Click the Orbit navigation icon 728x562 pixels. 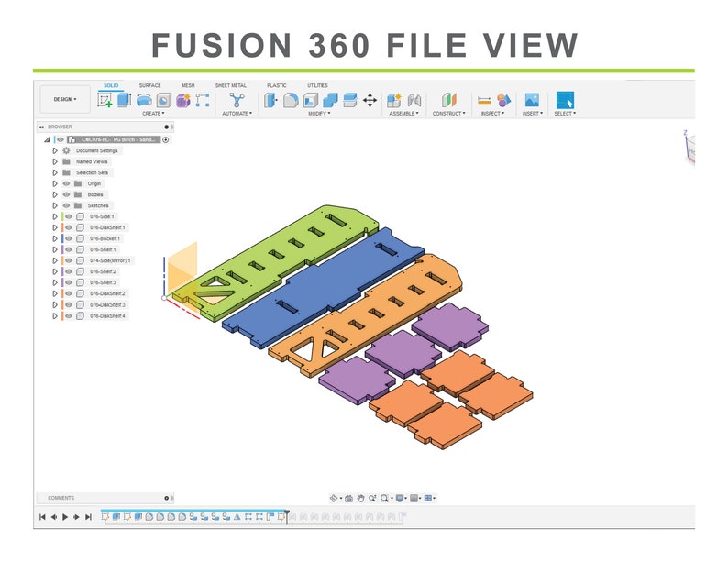click(334, 498)
